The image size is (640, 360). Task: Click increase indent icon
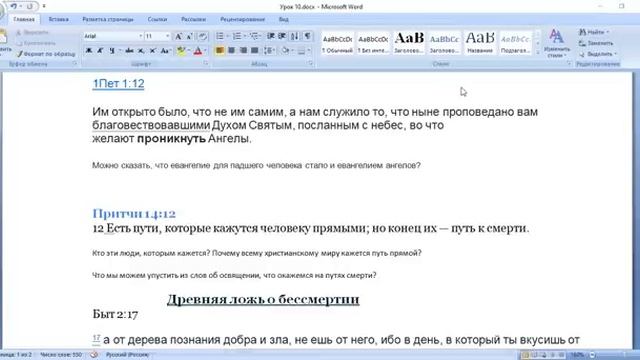tap(282, 36)
